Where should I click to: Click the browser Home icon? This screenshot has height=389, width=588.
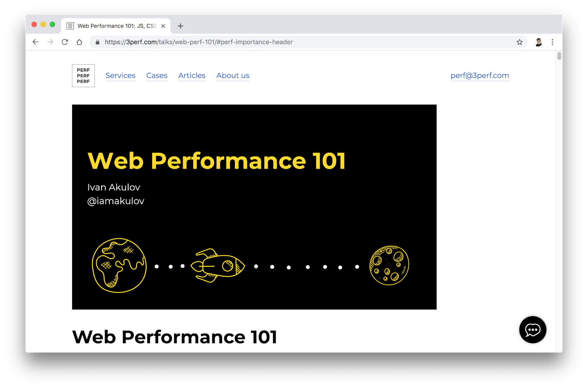click(80, 42)
